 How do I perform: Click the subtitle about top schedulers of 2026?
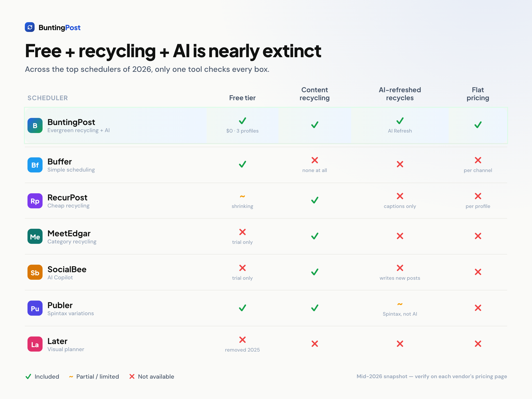pos(147,69)
